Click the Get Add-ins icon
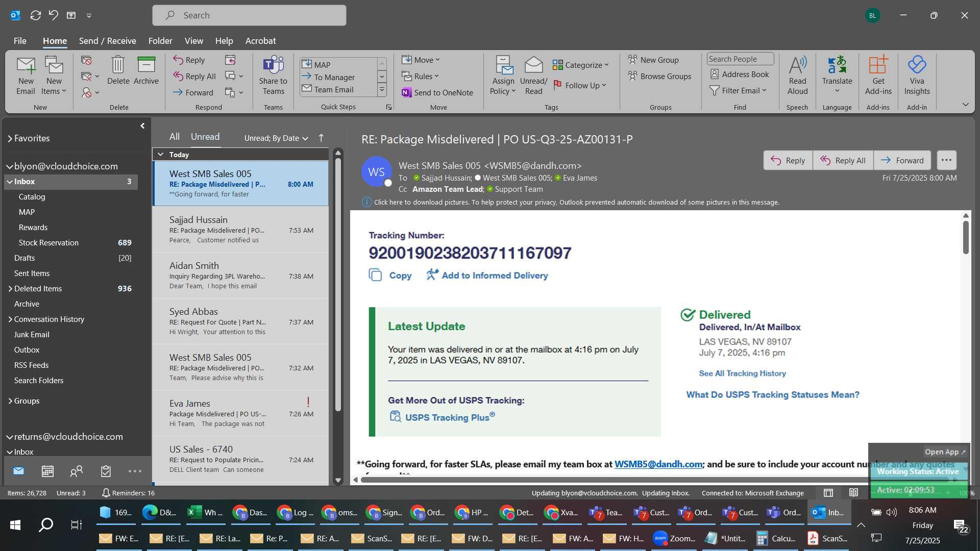 click(x=878, y=76)
